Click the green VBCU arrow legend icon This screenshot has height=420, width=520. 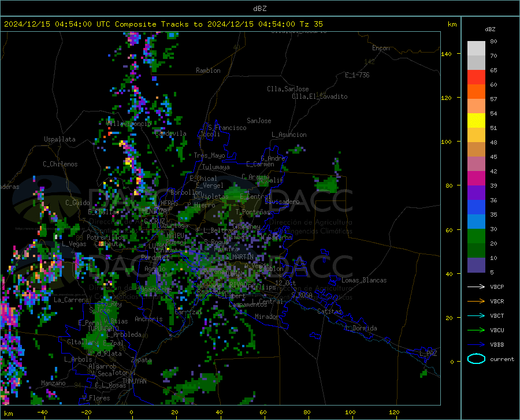tap(476, 330)
